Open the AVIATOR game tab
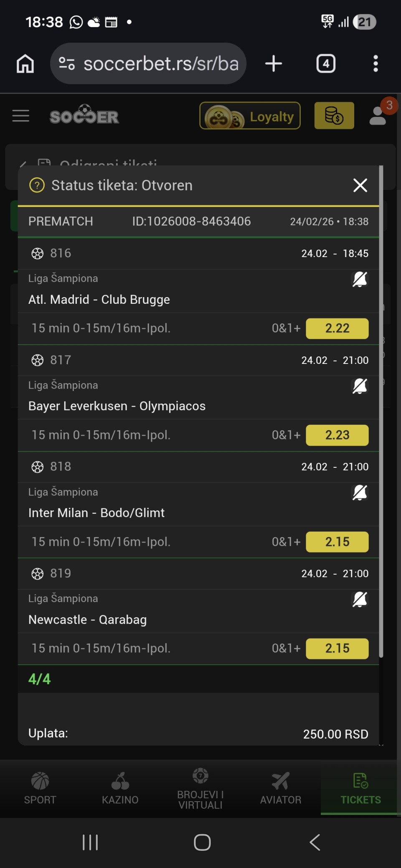 coord(281,788)
